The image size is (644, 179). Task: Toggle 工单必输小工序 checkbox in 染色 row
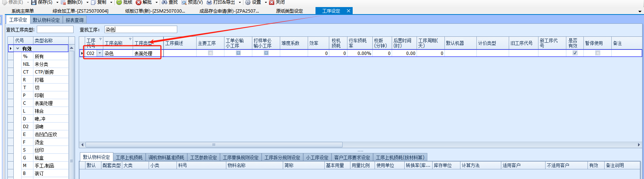tap(238, 53)
